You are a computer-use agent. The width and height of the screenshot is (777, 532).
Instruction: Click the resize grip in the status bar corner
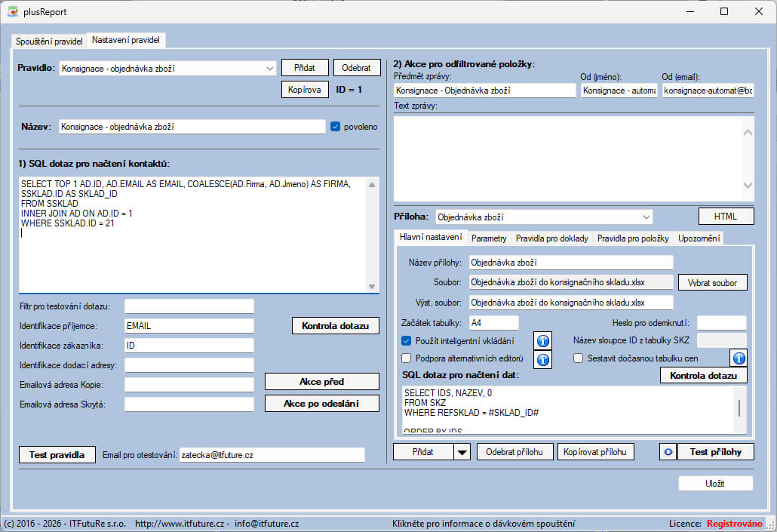(x=769, y=524)
